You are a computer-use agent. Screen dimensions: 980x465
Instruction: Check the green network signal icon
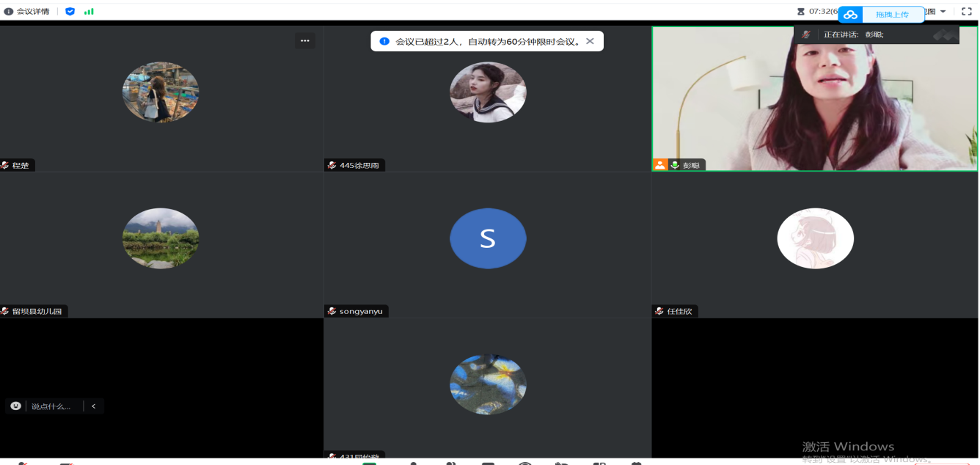click(89, 12)
